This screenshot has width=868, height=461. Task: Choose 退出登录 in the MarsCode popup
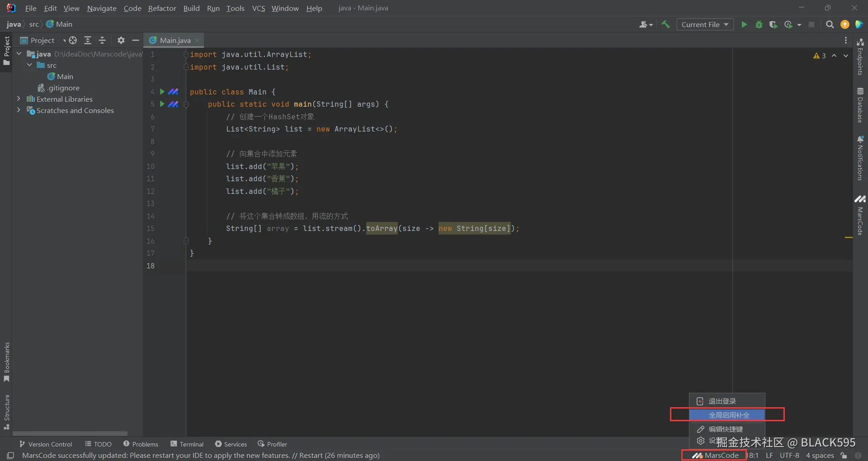tap(727, 401)
